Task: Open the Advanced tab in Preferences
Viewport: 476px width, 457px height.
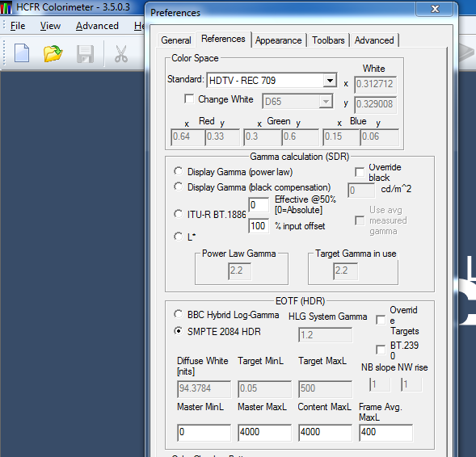Action: [x=374, y=40]
